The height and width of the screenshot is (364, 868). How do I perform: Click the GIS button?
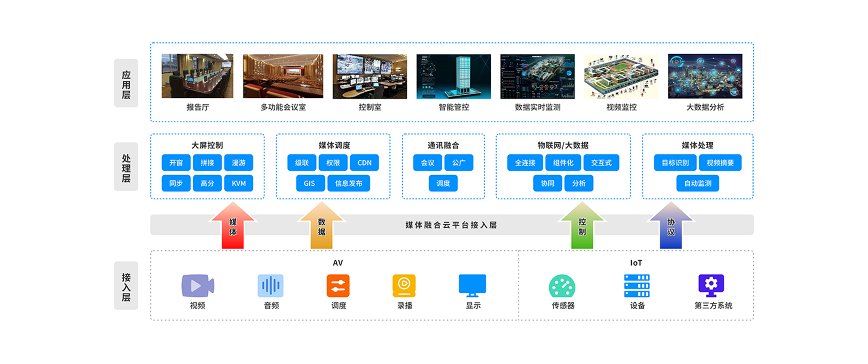(310, 183)
